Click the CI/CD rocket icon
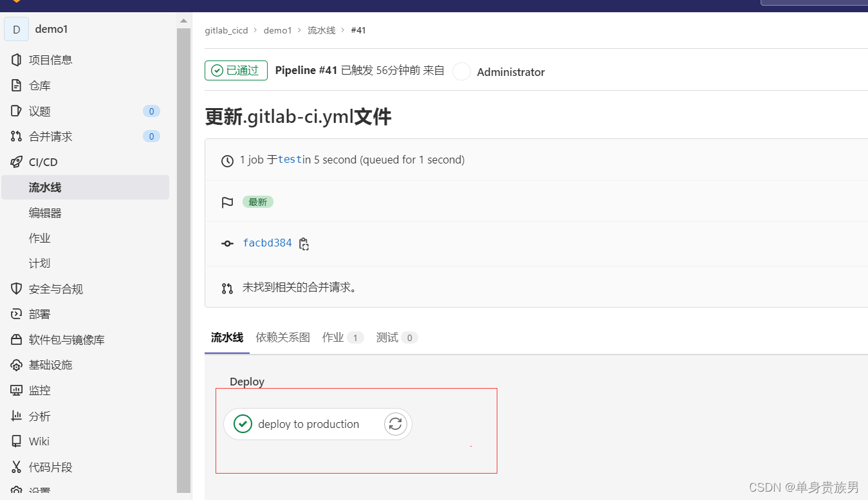Image resolution: width=868 pixels, height=500 pixels. click(17, 162)
